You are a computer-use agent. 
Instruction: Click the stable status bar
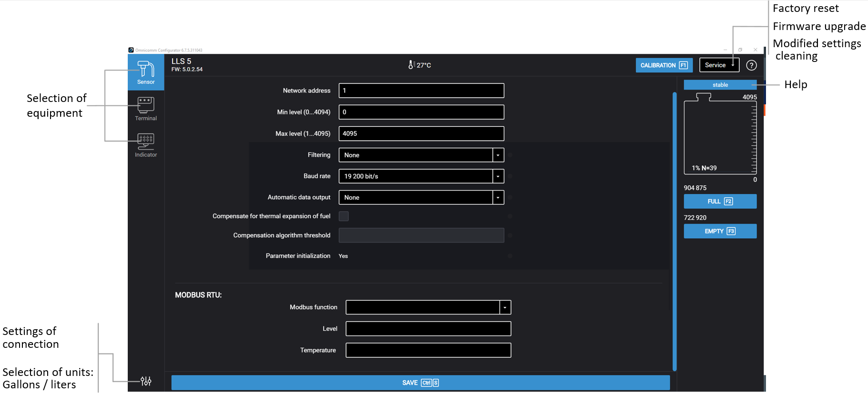720,85
